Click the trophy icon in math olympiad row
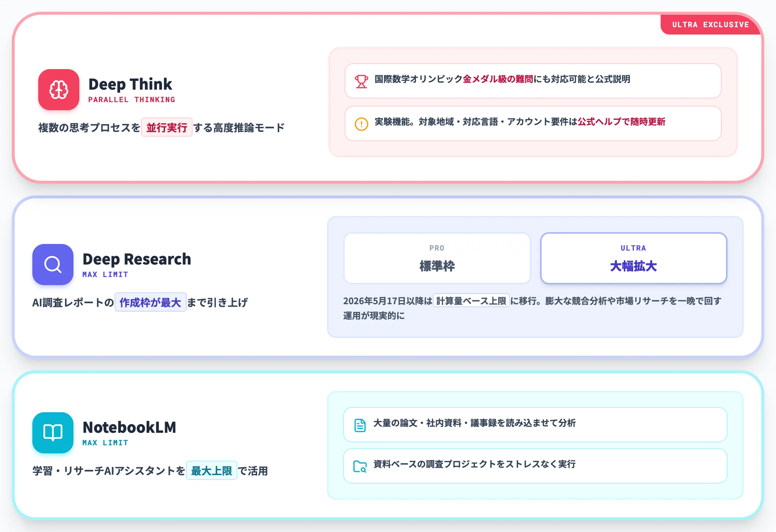Image resolution: width=776 pixels, height=532 pixels. [x=361, y=81]
